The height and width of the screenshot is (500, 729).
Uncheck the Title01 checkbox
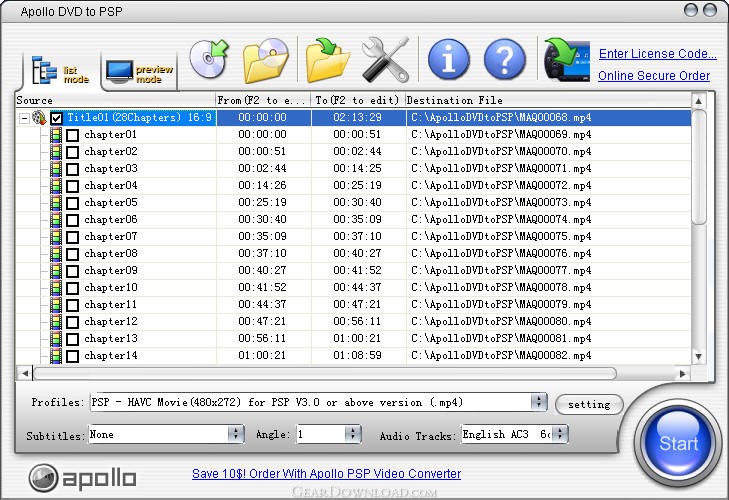57,118
